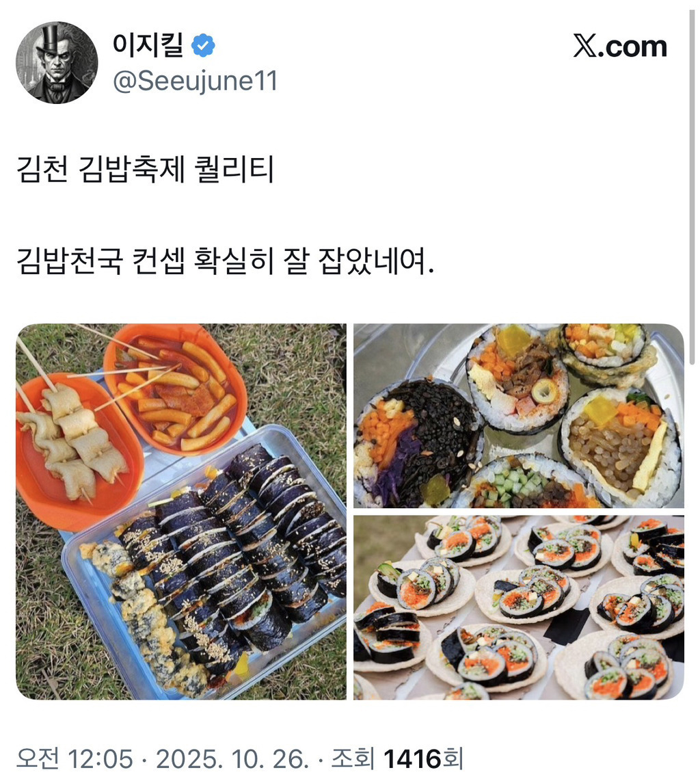Click the view count 조회 1416회
Image resolution: width=700 pixels, height=779 pixels.
396,758
